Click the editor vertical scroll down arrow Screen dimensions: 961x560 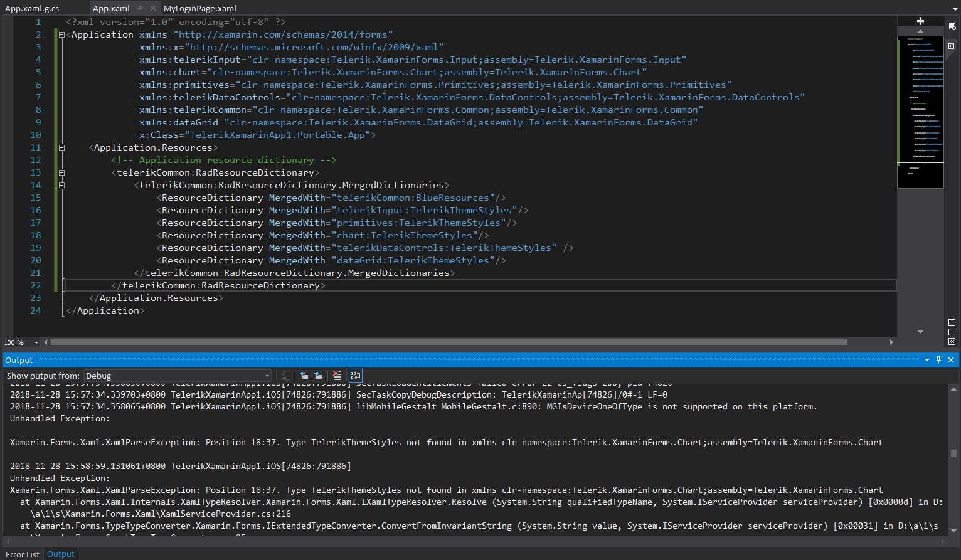[920, 332]
